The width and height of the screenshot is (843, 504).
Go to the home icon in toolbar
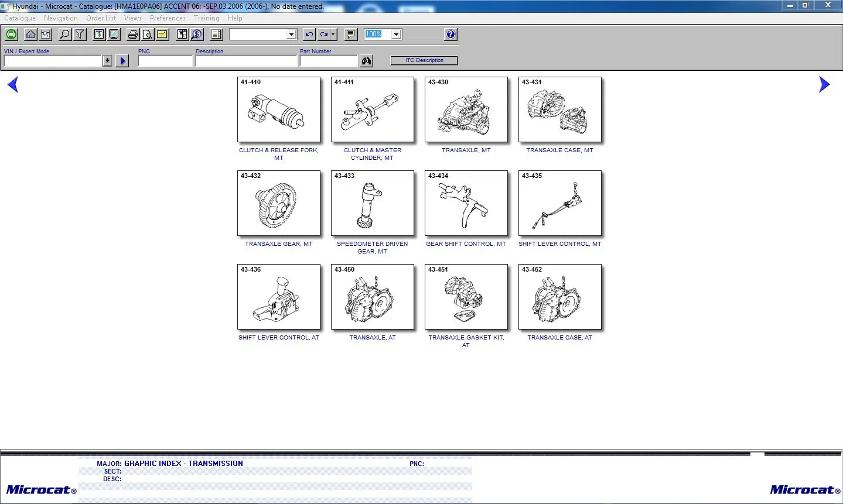(31, 35)
